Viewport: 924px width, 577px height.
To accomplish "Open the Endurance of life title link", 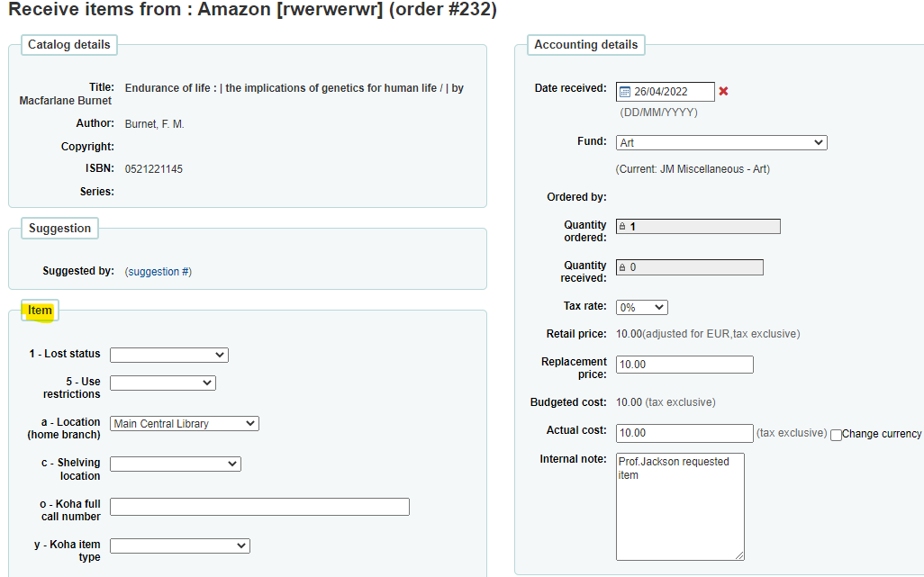I will (x=294, y=88).
